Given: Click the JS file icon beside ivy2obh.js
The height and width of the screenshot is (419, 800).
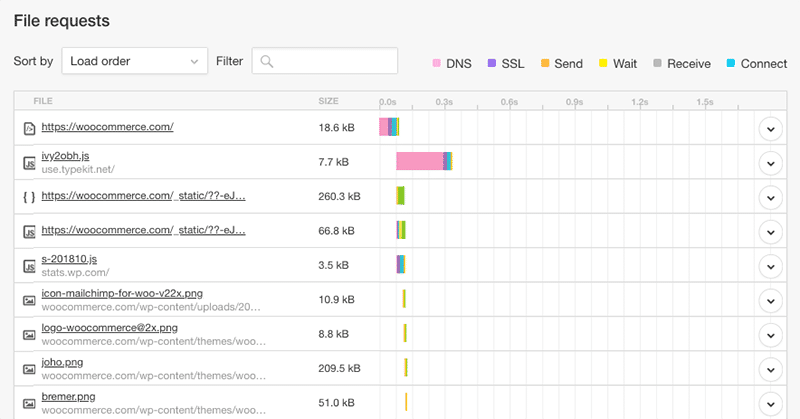Looking at the screenshot, I should pos(29,162).
